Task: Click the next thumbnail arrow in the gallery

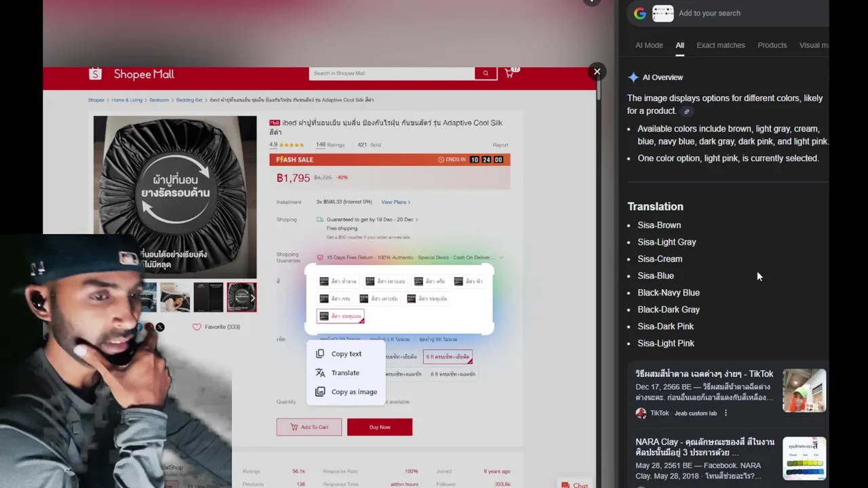Action: click(252, 298)
